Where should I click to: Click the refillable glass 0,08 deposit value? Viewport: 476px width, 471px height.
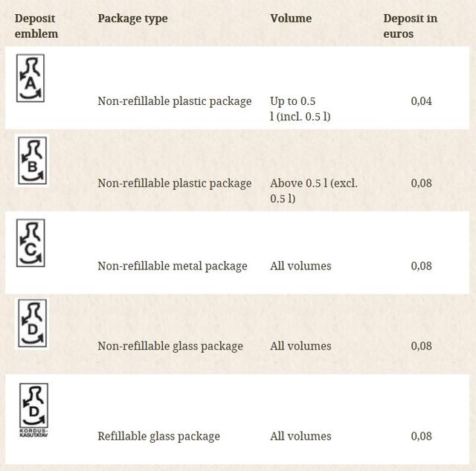[x=421, y=436]
